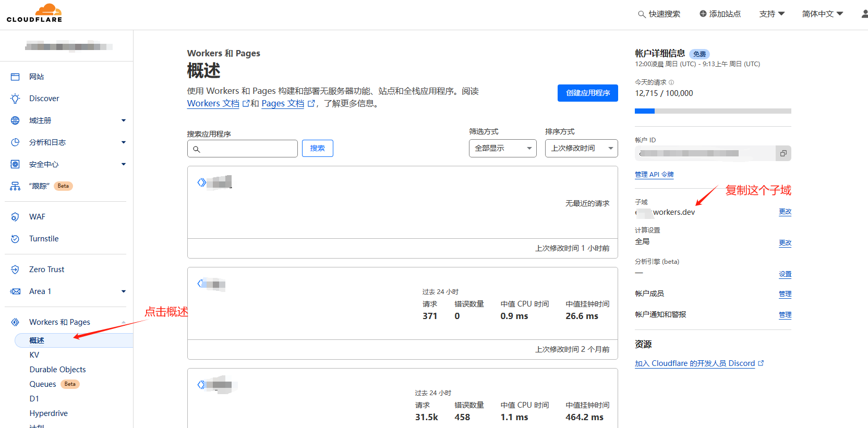Click the Area 1 envelope icon
Viewport: 868px width, 428px height.
15,291
